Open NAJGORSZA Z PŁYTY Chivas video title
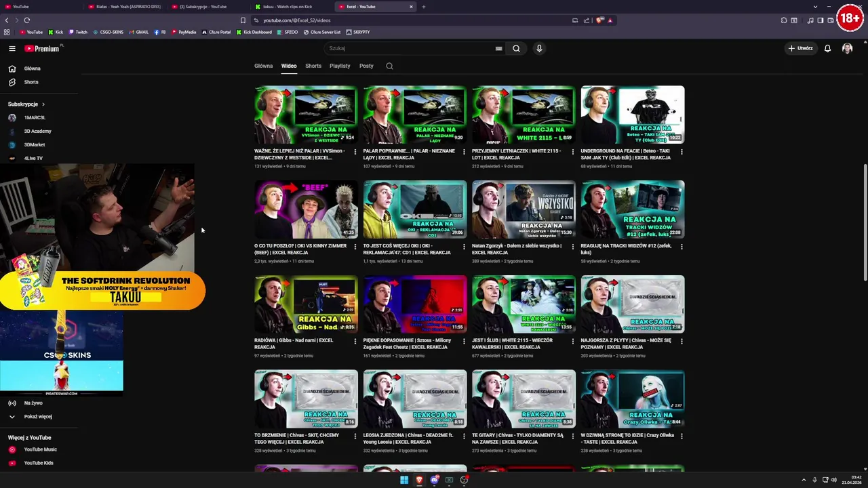The image size is (868, 488). coord(627,344)
